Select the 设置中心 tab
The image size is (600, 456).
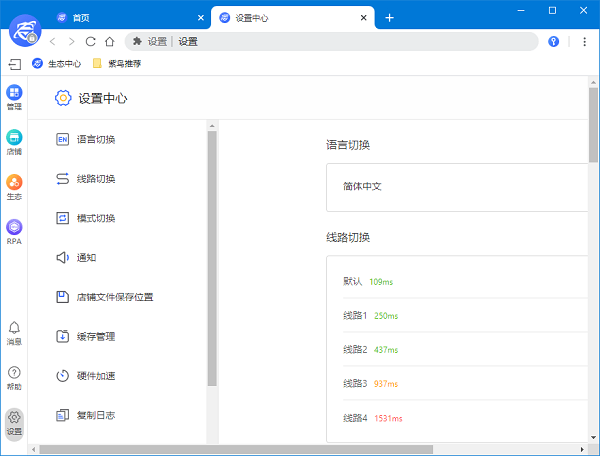point(293,18)
